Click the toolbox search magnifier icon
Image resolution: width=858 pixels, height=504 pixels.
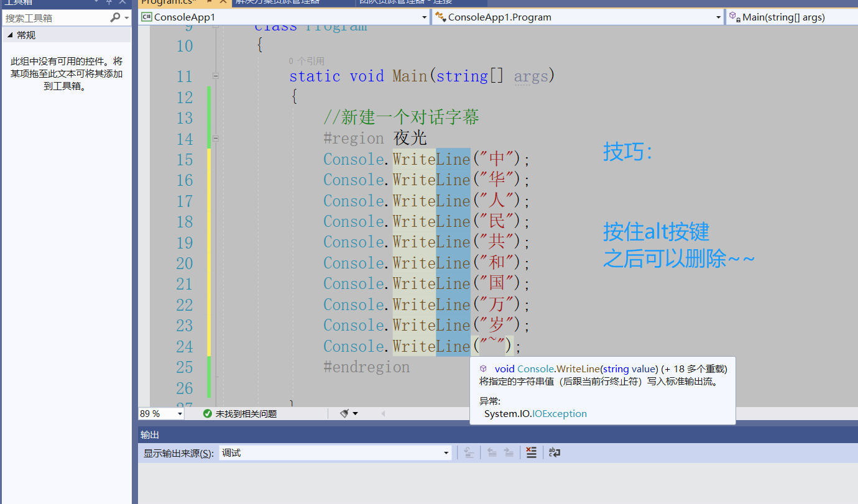(115, 18)
